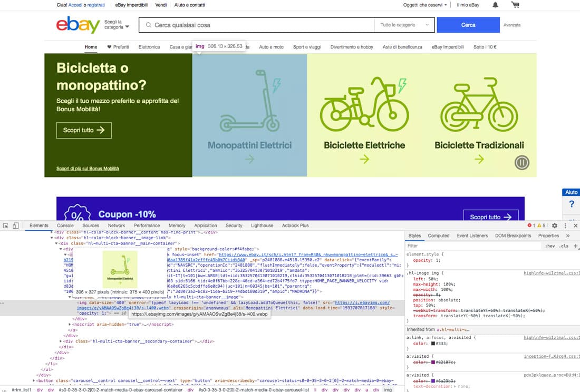This screenshot has height=392, width=580.
Task: Show more Styles sidebar tabs with double chevron
Action: 568,236
